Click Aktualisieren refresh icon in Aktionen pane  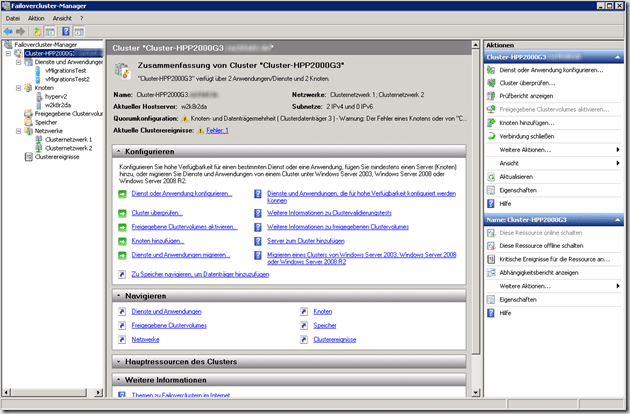click(x=491, y=177)
